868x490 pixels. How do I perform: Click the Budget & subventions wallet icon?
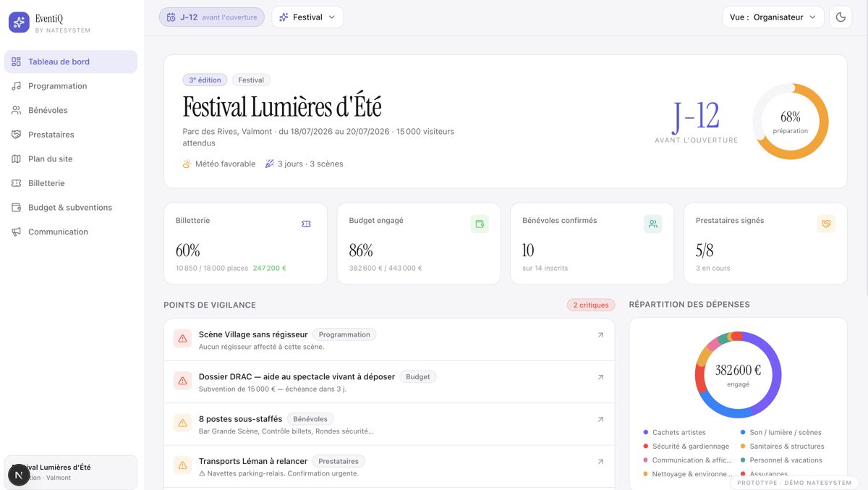coord(16,208)
